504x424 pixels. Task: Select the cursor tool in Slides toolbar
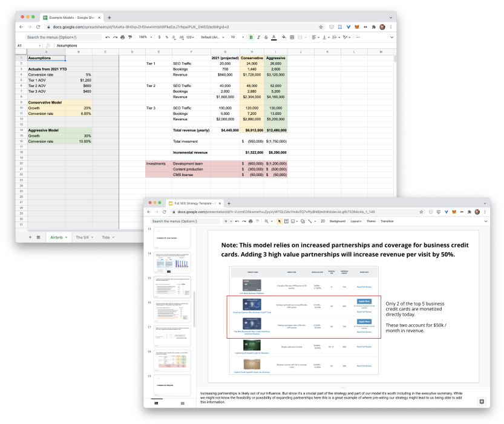[x=280, y=221]
